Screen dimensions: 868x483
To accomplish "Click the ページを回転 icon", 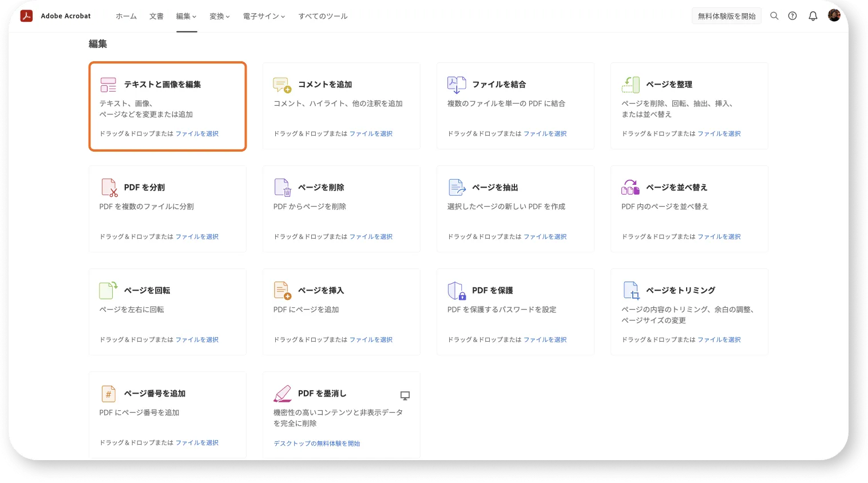I will tap(108, 290).
